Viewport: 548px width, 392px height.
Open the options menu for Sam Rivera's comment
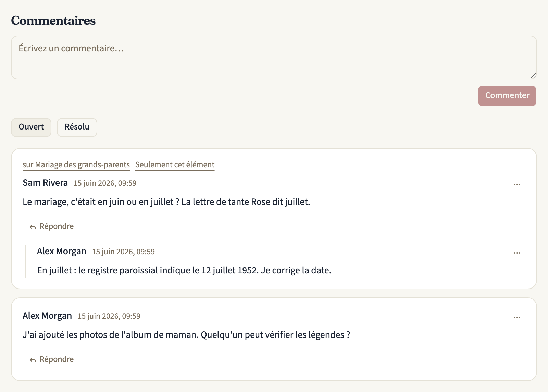(x=517, y=184)
